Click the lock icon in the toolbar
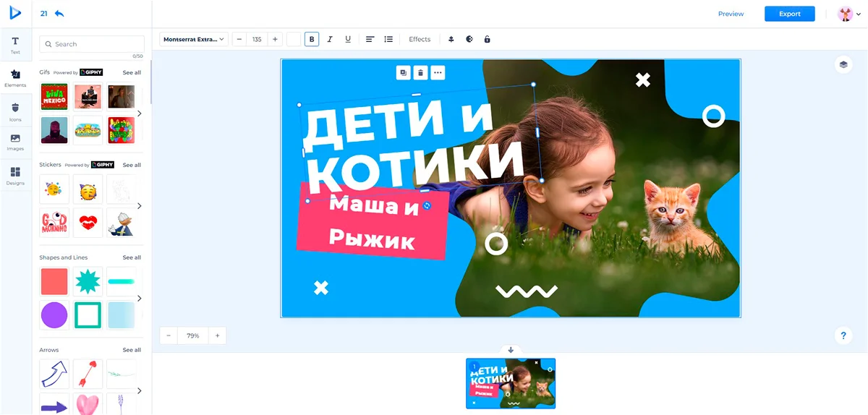868x415 pixels. coord(487,39)
